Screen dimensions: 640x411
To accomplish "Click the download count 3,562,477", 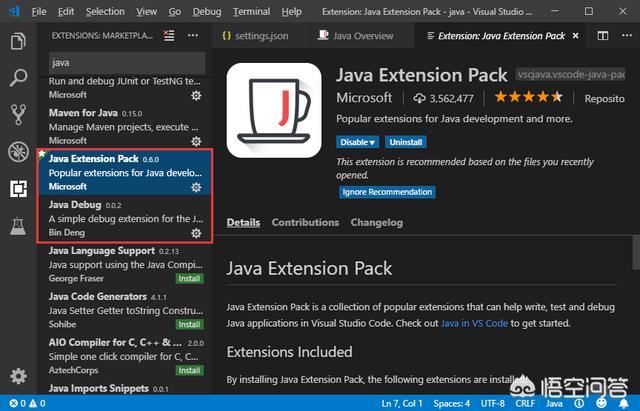I will click(x=444, y=98).
